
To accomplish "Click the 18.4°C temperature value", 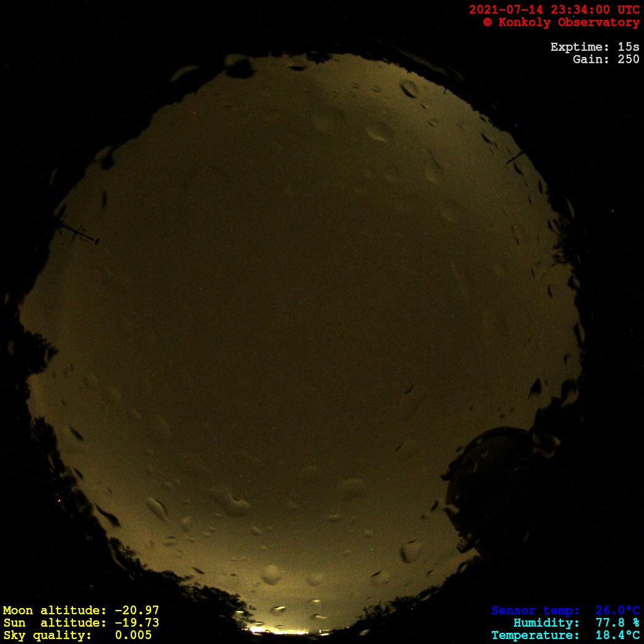I will [617, 635].
